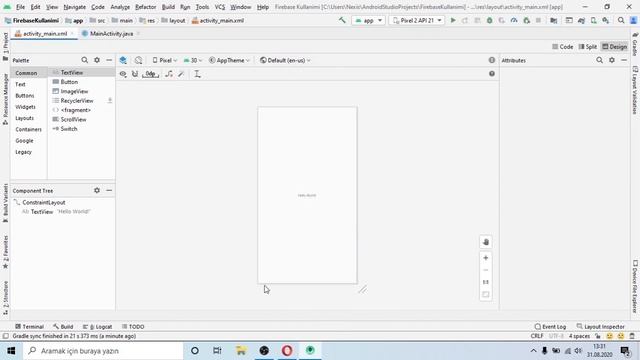
Task: Click the Debug app bug icon
Action: (489, 20)
